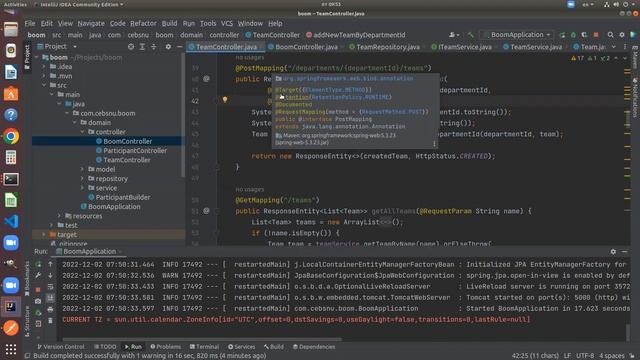Click Select Opened File target icon
Viewport: 640px width, 360px height.
(x=131, y=47)
